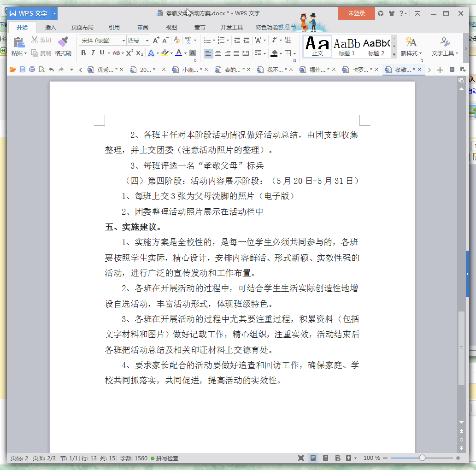Switch to 插入 ribbon tab

click(50, 27)
